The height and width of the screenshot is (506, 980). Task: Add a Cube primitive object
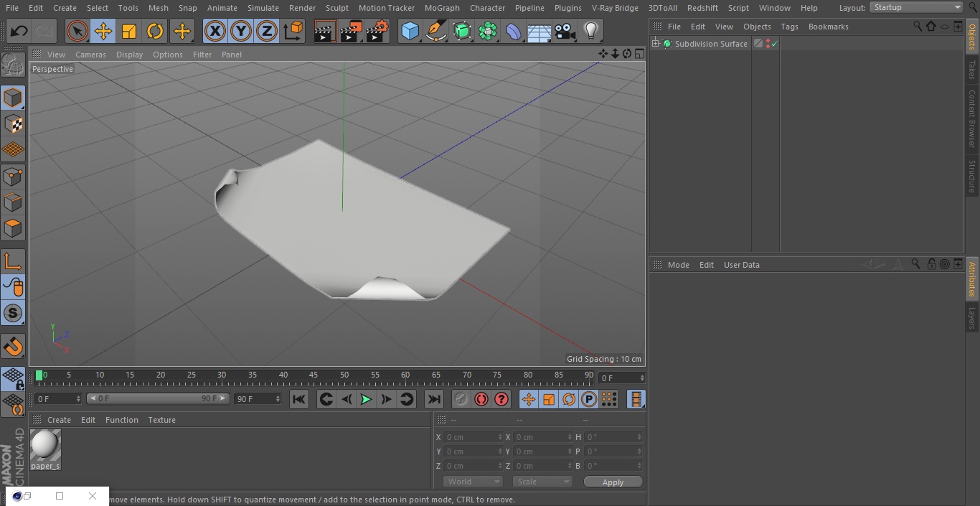coord(410,31)
